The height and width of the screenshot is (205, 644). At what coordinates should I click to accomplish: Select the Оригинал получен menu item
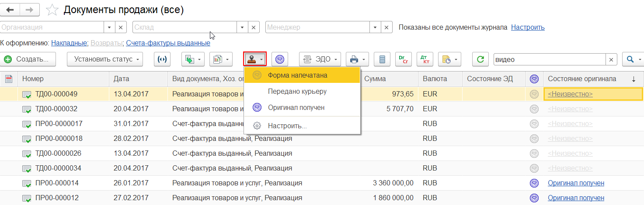click(296, 107)
